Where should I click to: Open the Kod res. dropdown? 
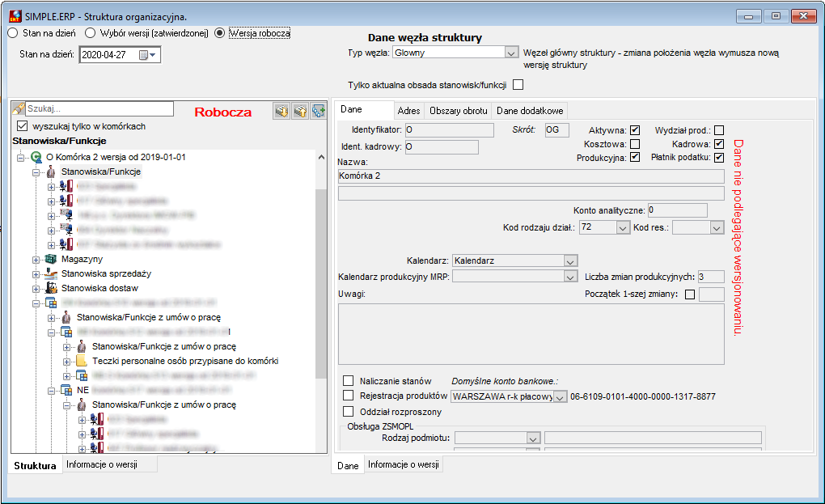click(x=717, y=228)
